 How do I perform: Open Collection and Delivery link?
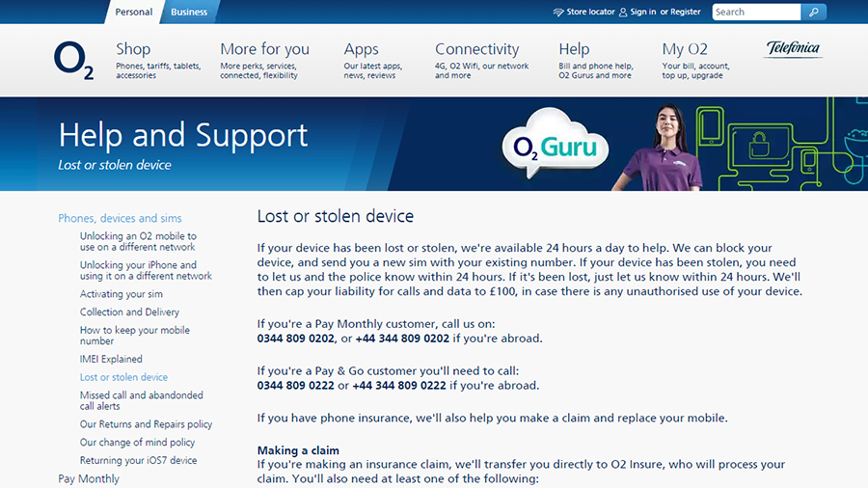[129, 312]
